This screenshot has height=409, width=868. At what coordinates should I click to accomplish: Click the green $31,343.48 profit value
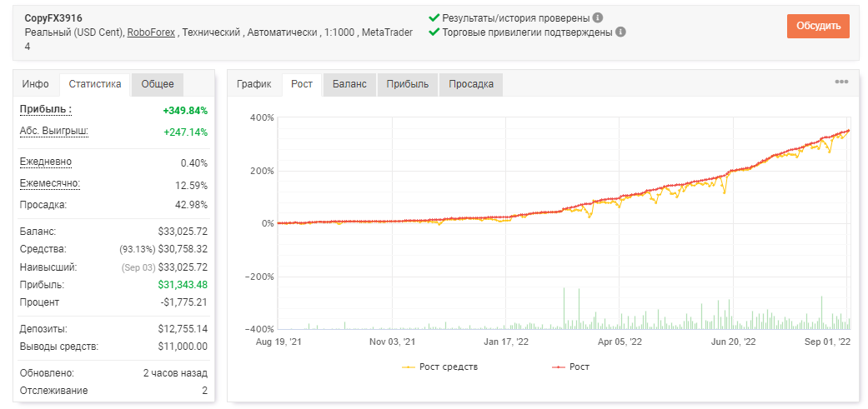[183, 285]
